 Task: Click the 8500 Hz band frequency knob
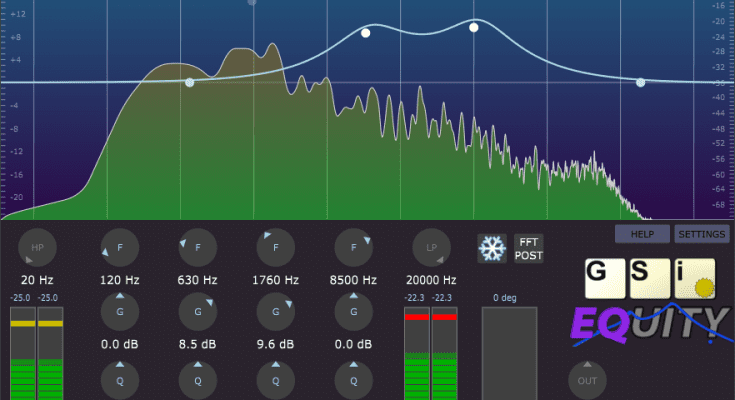(x=354, y=247)
